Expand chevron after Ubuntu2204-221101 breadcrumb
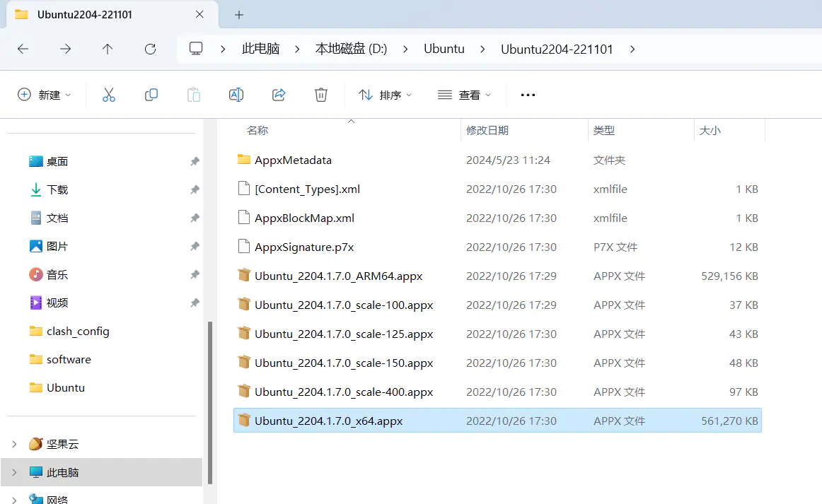This screenshot has height=504, width=822. tap(632, 49)
